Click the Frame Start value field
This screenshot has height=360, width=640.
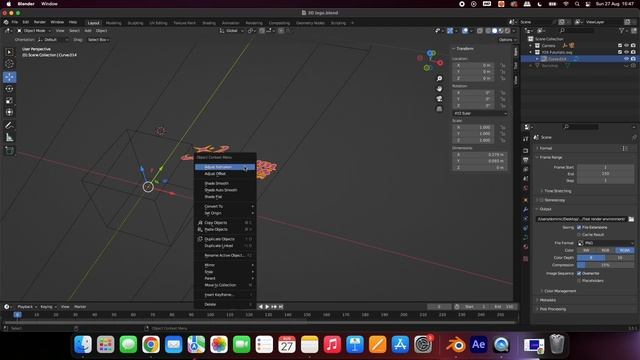(606, 167)
